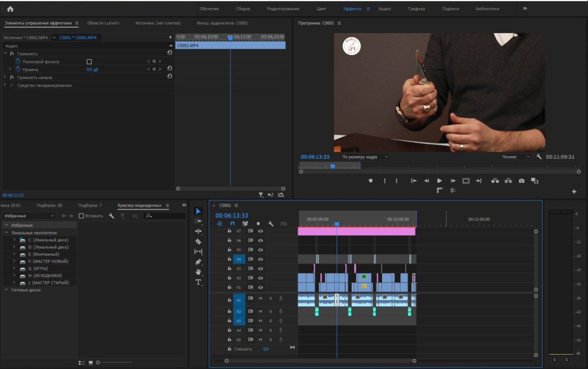Click the pink V7 clip
Screen dimensions: 588x369
coord(356,232)
